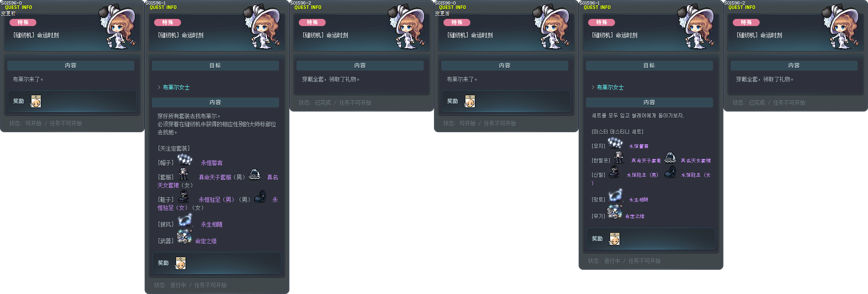
Task: Click the reward icon in the 变更前 panel
Action: pos(35,102)
